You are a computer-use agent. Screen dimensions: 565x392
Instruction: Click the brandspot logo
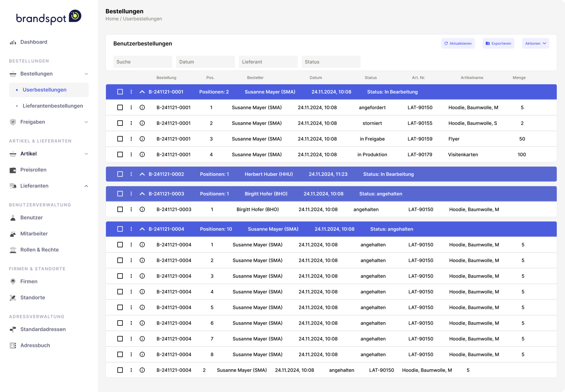coord(49,17)
